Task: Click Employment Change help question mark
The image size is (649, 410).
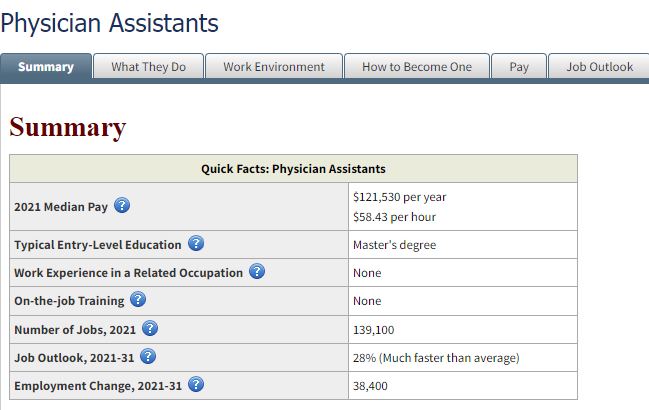Action: 196,384
